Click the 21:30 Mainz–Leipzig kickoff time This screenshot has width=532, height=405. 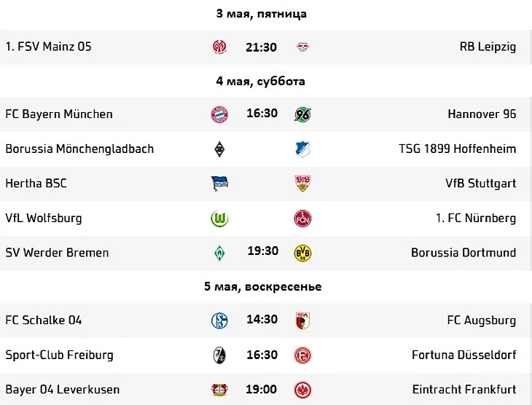pyautogui.click(x=261, y=47)
